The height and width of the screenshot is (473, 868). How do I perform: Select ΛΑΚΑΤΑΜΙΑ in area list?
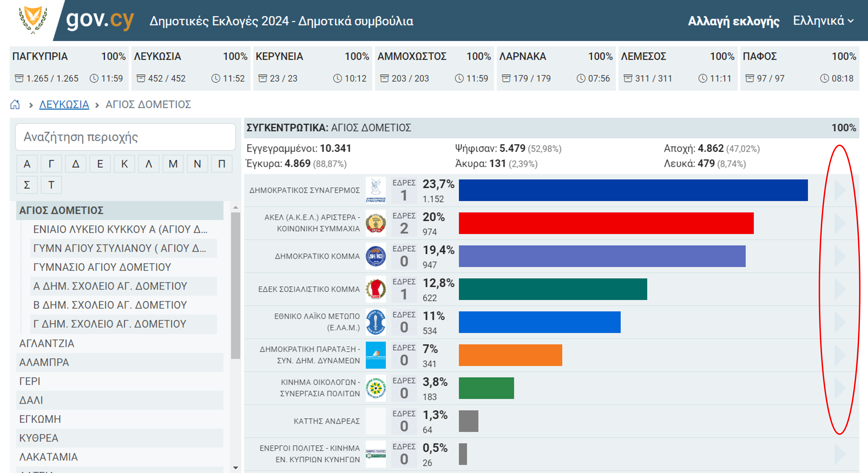pyautogui.click(x=120, y=457)
